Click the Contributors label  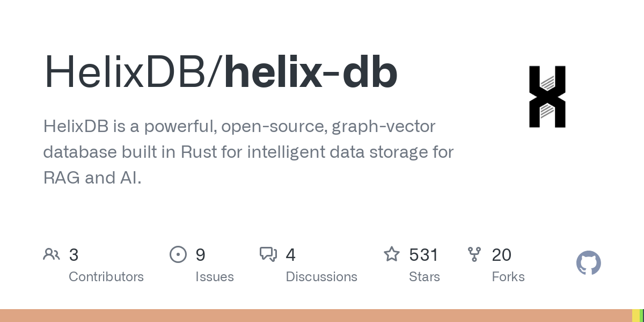pyautogui.click(x=106, y=277)
